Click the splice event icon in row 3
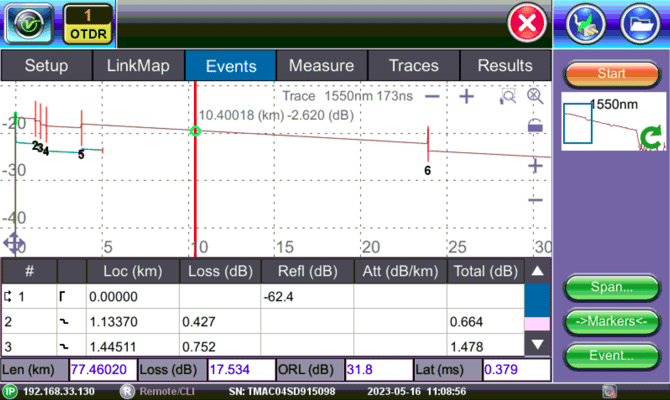 (x=64, y=347)
